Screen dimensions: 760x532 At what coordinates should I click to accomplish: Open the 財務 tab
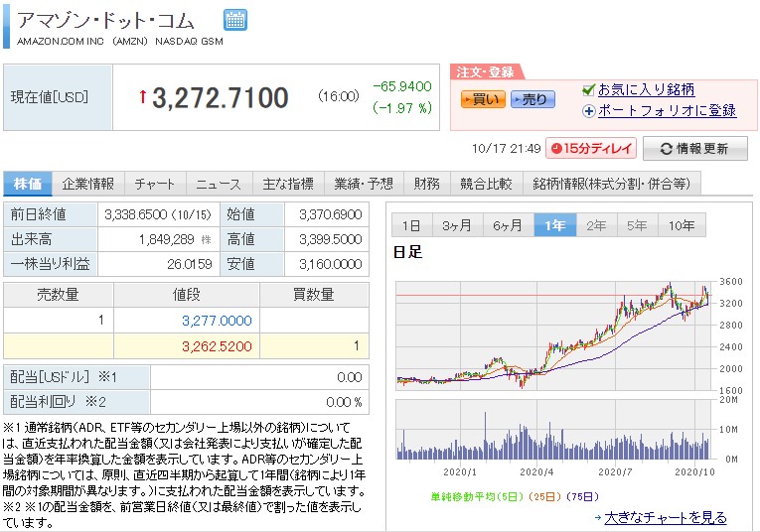click(426, 184)
